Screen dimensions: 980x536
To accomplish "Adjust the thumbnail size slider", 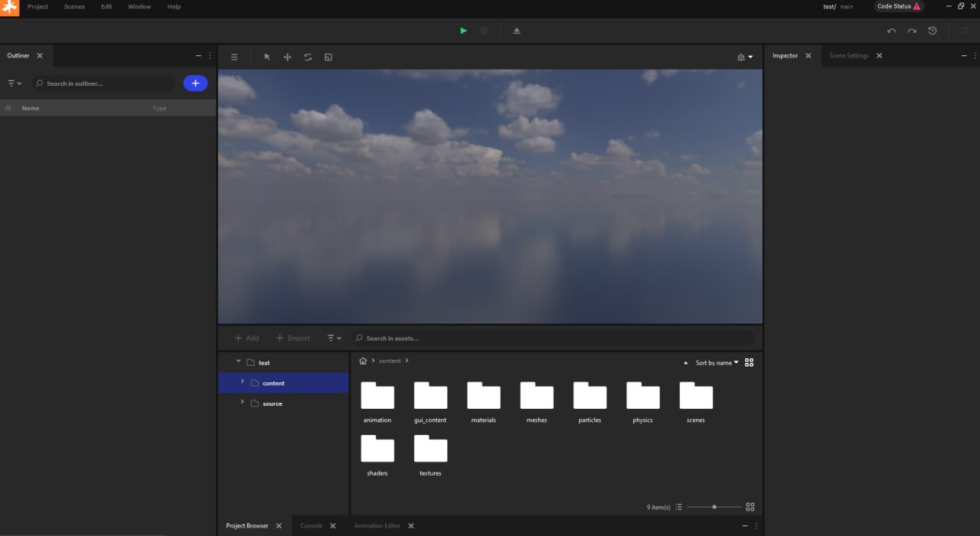I will coord(714,507).
